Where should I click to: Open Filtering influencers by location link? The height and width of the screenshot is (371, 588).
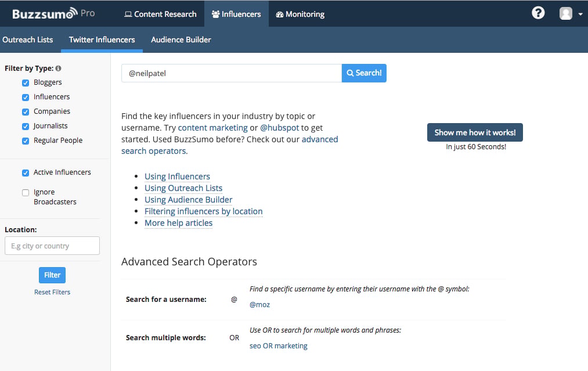point(204,211)
